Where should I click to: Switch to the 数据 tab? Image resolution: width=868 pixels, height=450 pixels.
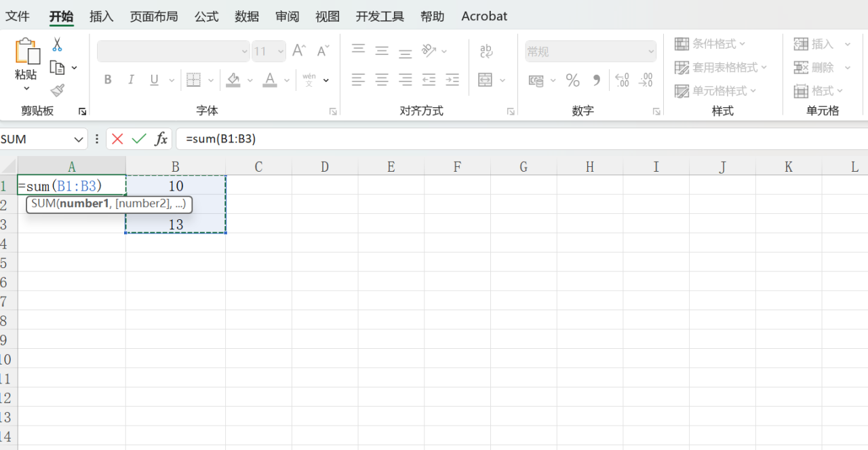(x=247, y=16)
